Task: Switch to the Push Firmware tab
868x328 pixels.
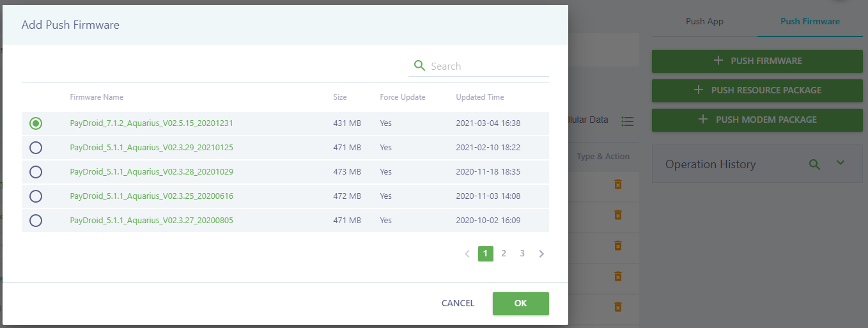Action: (x=810, y=21)
